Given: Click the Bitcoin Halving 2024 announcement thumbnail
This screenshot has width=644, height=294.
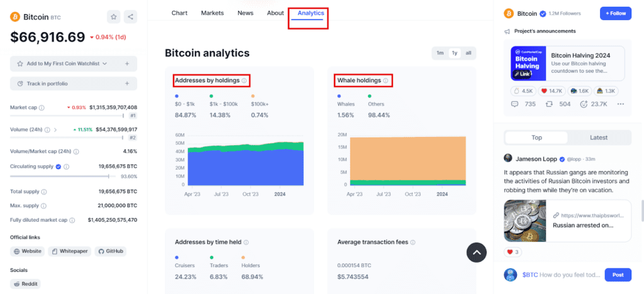Looking at the screenshot, I should tap(528, 63).
